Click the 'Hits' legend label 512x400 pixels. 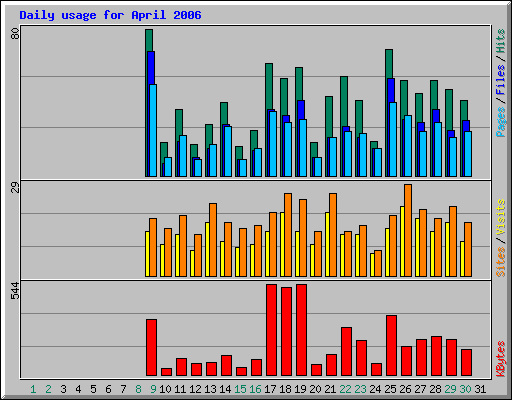click(500, 41)
